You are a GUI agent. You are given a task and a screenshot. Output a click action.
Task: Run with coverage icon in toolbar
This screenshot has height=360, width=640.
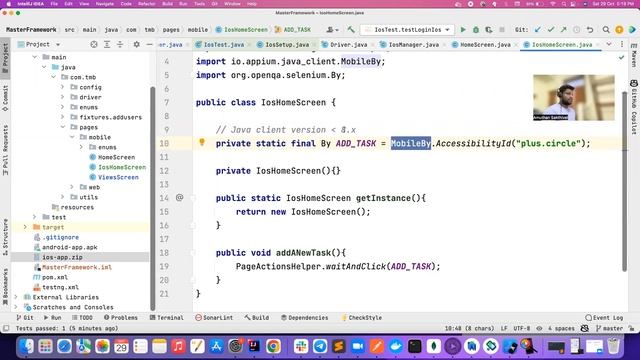489,30
